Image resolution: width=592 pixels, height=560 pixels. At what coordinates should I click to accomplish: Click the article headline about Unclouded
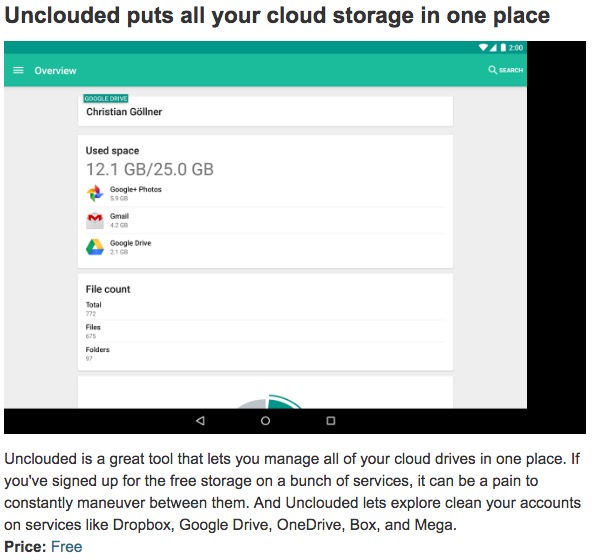(x=277, y=16)
